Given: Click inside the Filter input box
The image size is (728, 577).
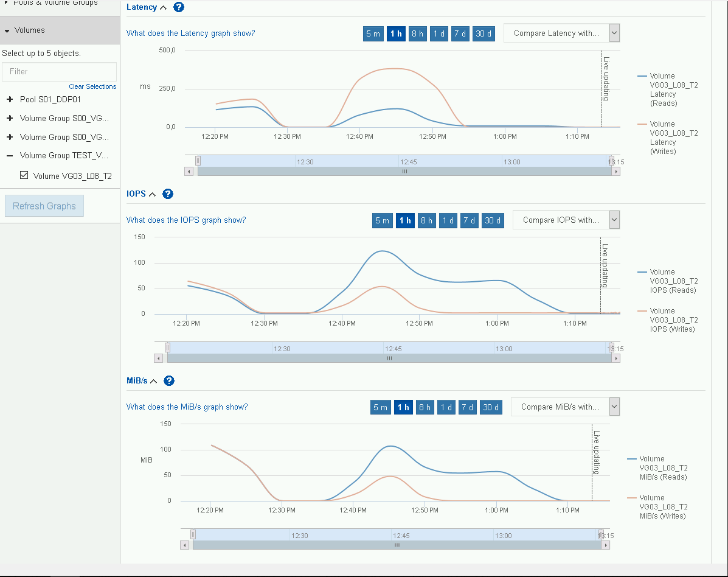Looking at the screenshot, I should [x=59, y=72].
